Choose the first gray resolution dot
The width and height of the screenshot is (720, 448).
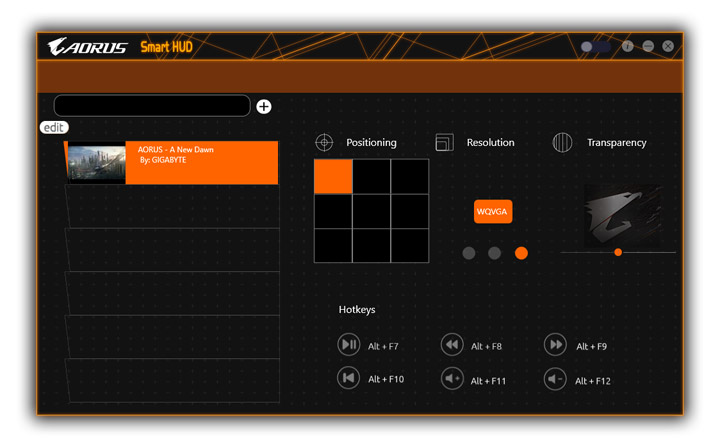click(469, 253)
